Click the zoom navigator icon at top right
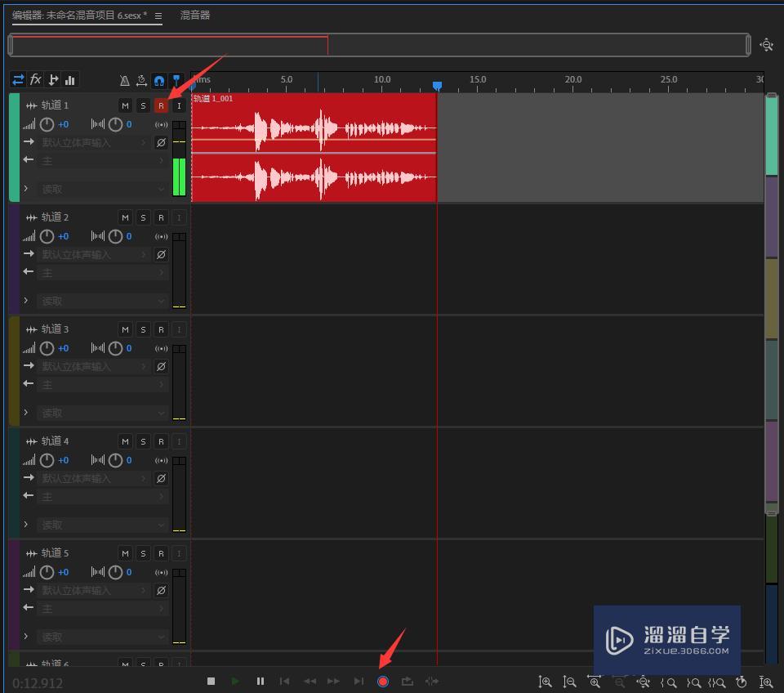The height and width of the screenshot is (693, 784). pos(766,45)
